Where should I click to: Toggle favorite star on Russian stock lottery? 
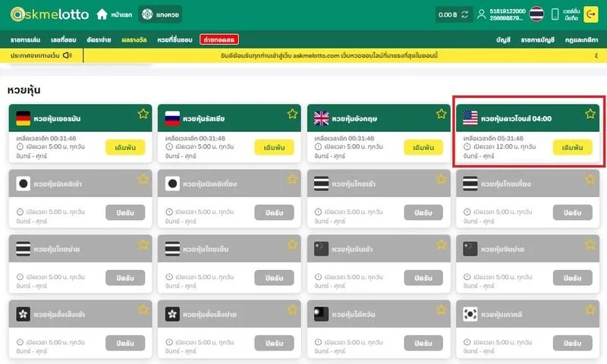[292, 114]
